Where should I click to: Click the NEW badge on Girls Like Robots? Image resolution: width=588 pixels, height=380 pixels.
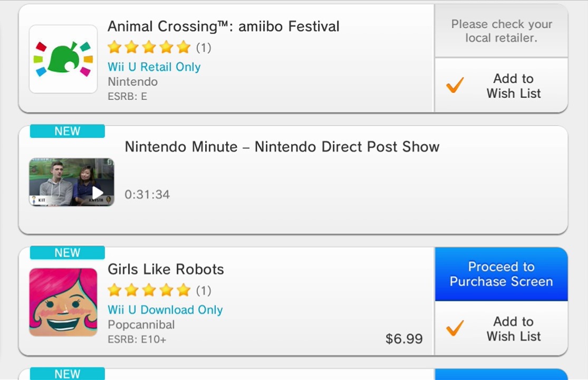pyautogui.click(x=68, y=253)
